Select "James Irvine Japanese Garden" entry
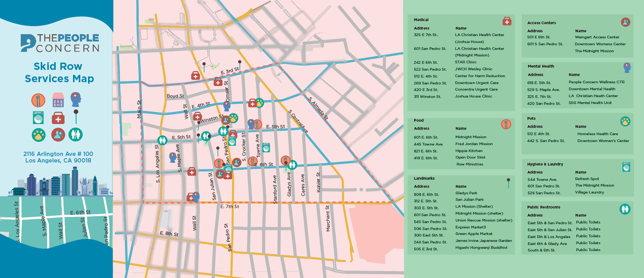 pos(484,241)
